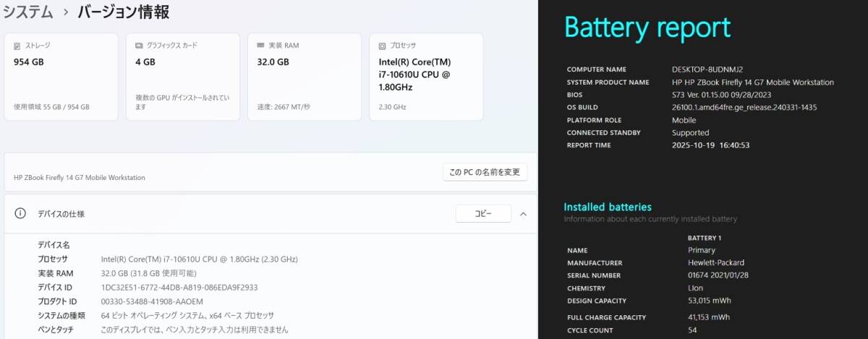Click the info icon beside デバイスの仕様
Viewport: 868px width, 339px height.
click(22, 214)
